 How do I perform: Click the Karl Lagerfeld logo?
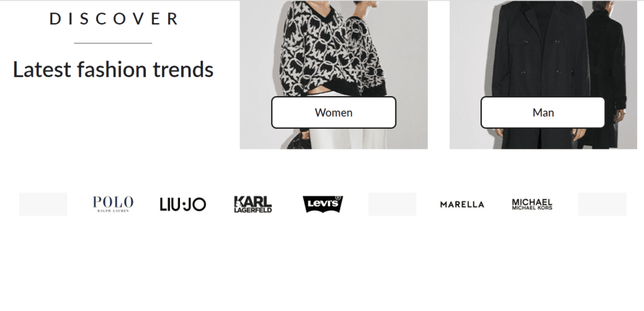click(x=253, y=204)
